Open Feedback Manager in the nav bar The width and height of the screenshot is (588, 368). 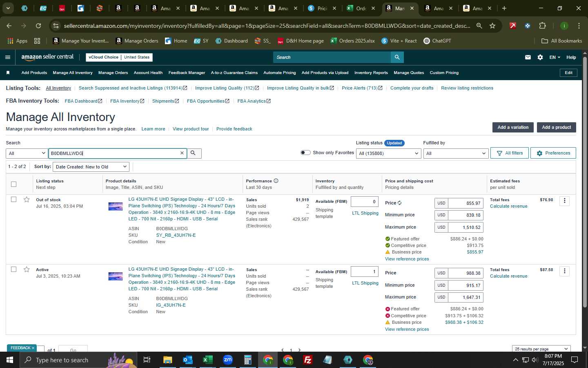coord(187,73)
